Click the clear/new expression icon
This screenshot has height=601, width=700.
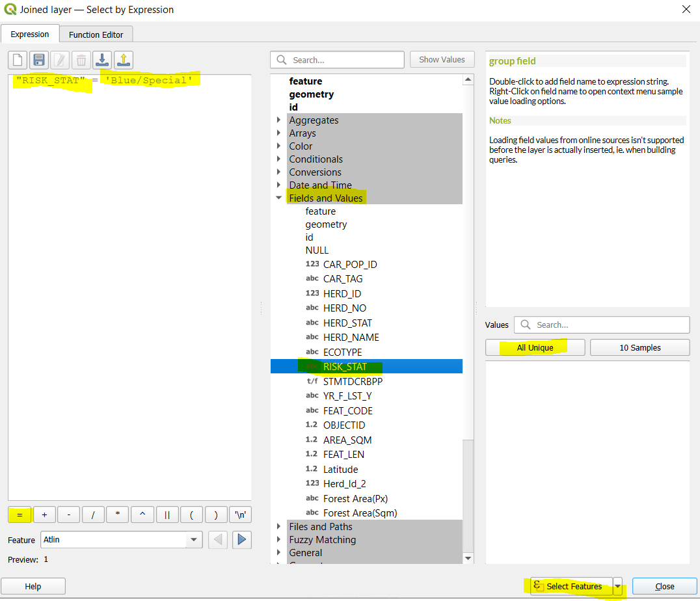[x=18, y=60]
